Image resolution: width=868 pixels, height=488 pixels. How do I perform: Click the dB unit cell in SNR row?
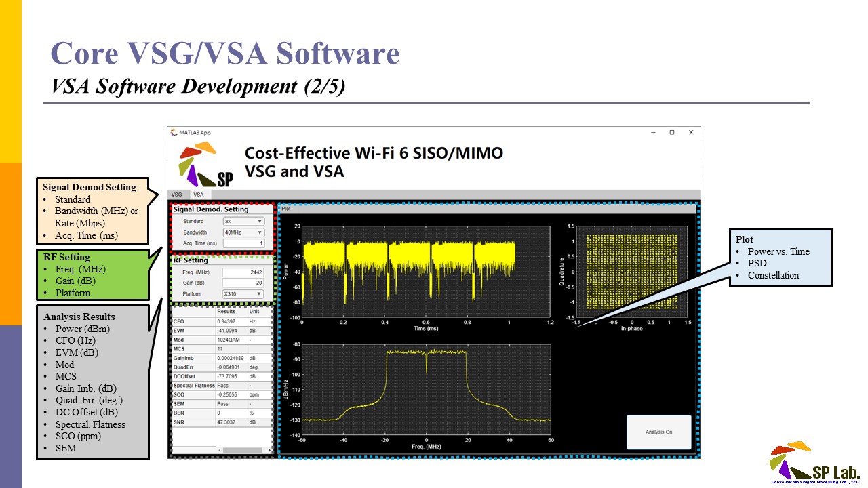tap(260, 422)
